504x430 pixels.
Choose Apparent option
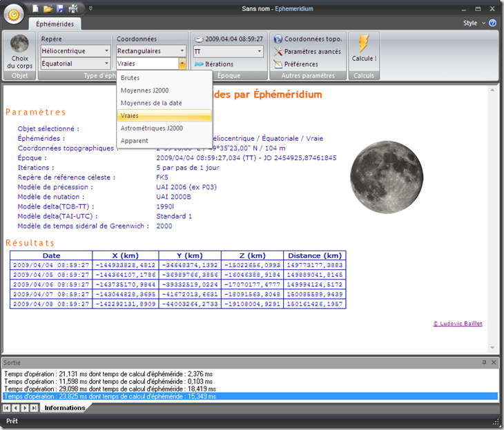click(x=164, y=141)
